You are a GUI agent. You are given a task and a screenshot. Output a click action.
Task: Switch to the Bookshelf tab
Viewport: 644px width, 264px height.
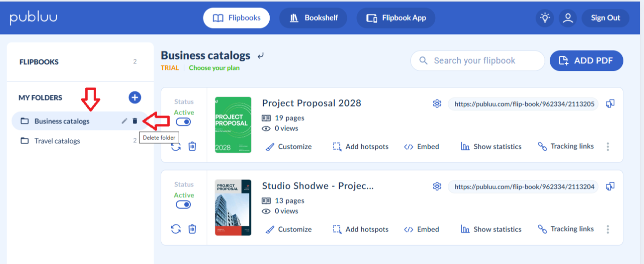coord(313,18)
